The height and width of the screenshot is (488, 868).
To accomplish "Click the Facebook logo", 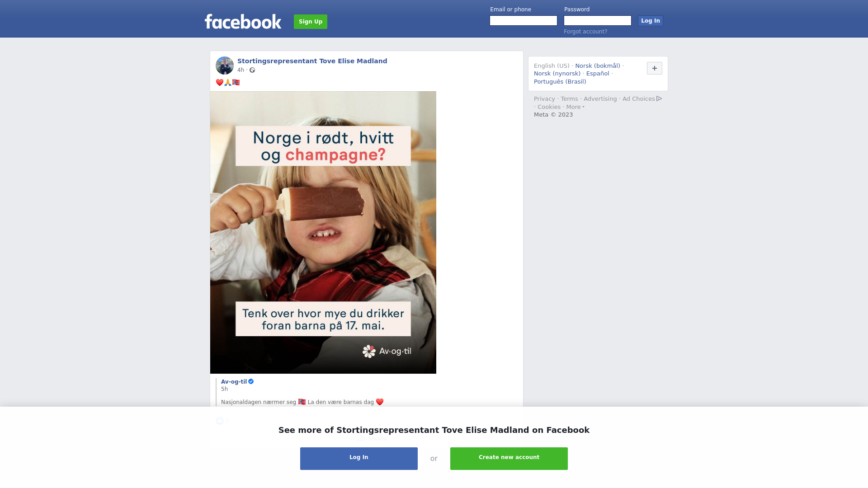I will point(243,21).
